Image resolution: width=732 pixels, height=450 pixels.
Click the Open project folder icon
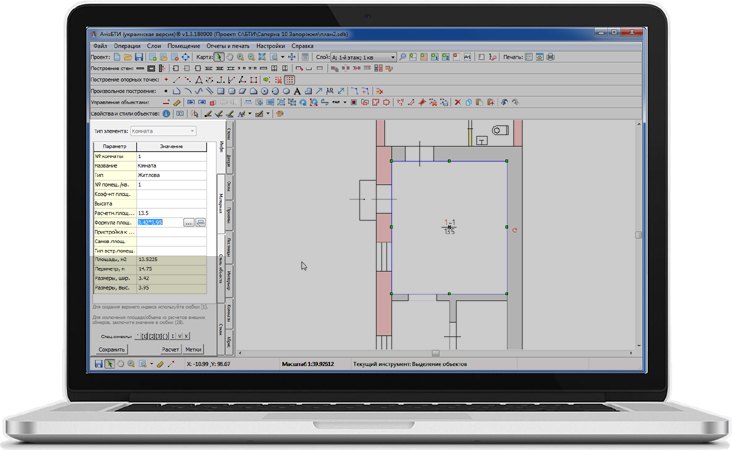pyautogui.click(x=127, y=57)
